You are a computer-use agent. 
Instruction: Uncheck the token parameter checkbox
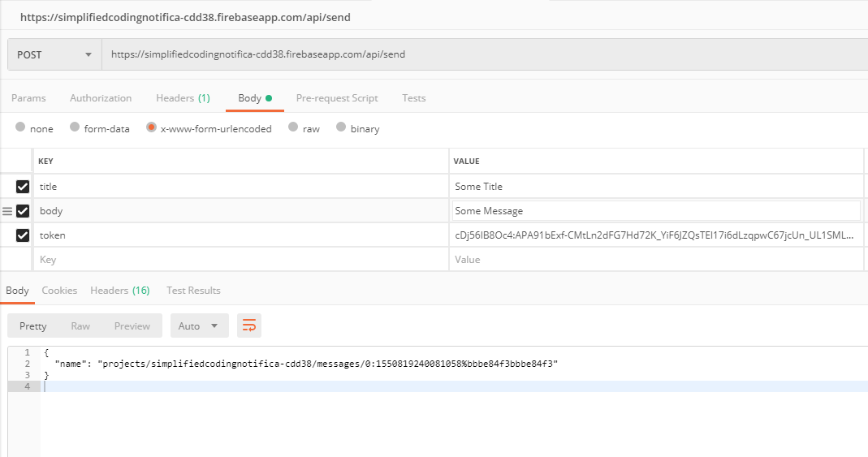point(23,235)
